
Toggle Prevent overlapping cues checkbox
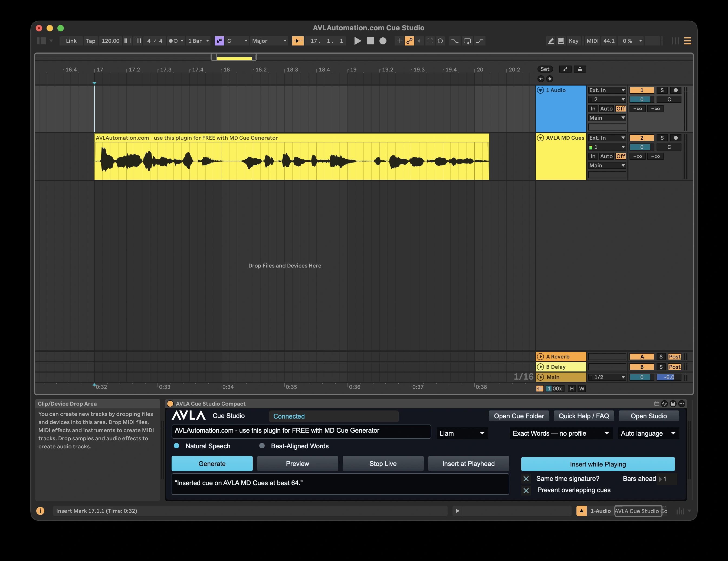coord(526,491)
